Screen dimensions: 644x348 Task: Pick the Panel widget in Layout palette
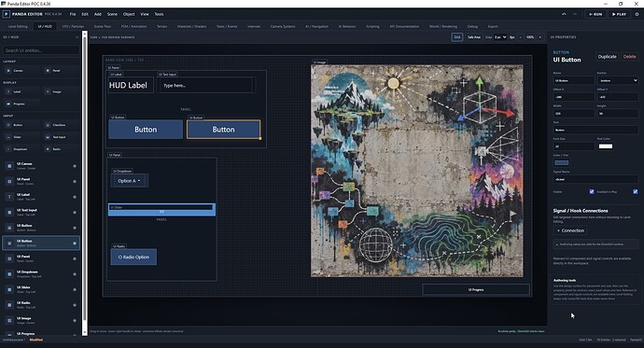[61, 71]
